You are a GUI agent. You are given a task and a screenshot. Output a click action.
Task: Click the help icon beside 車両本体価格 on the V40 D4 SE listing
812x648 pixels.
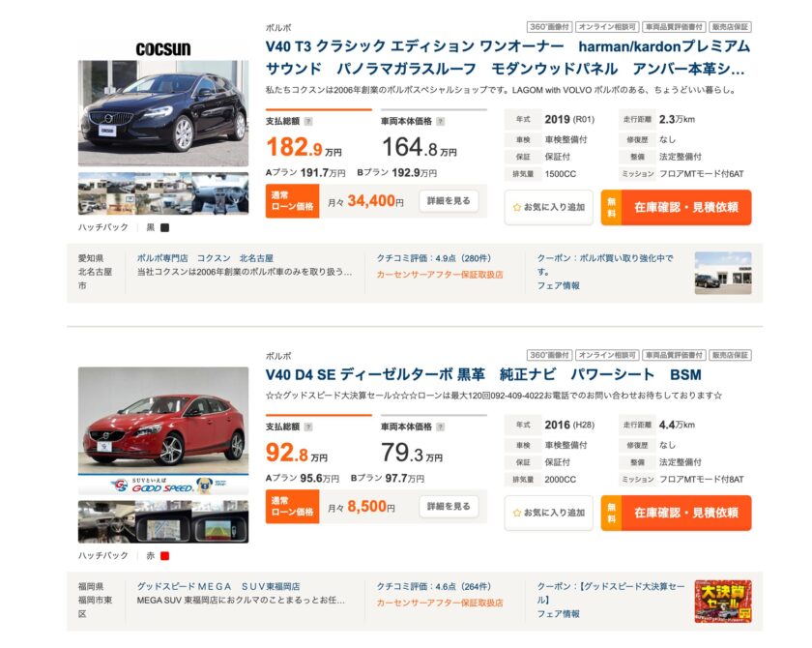440,427
